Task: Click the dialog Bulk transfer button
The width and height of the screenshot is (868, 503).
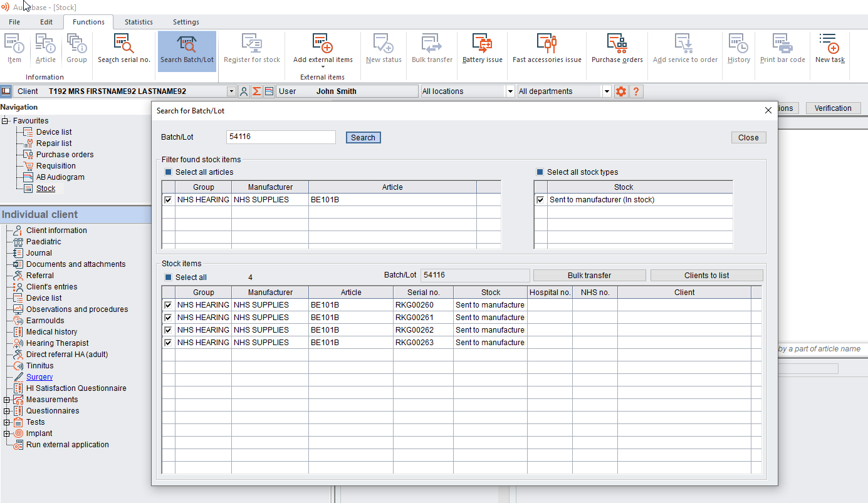Action: click(x=589, y=276)
